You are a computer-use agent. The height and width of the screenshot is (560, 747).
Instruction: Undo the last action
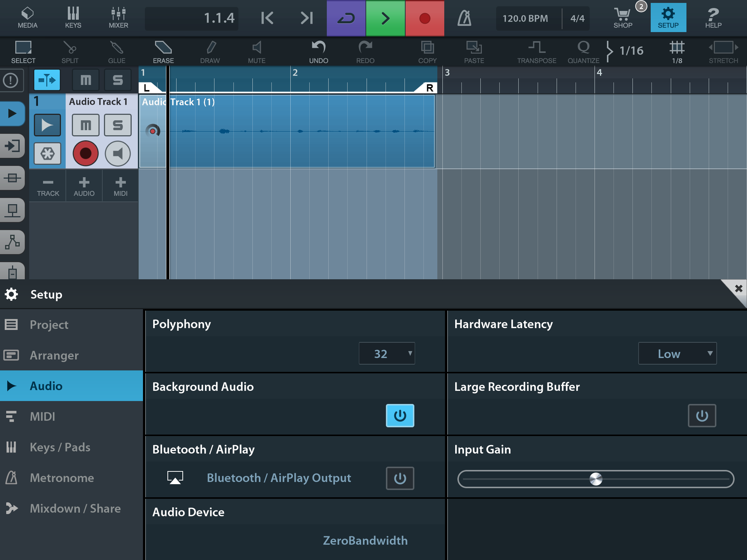pyautogui.click(x=319, y=51)
